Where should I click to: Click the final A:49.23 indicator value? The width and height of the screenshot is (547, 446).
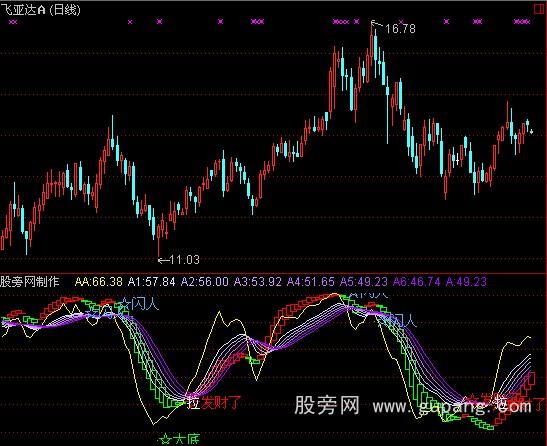pyautogui.click(x=466, y=282)
